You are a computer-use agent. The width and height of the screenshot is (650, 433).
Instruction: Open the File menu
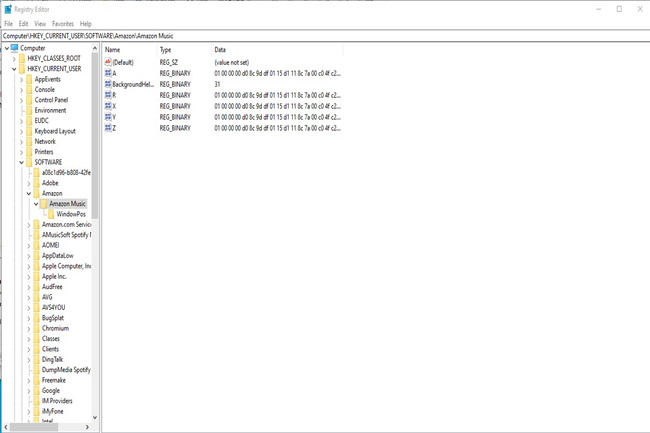(x=8, y=24)
